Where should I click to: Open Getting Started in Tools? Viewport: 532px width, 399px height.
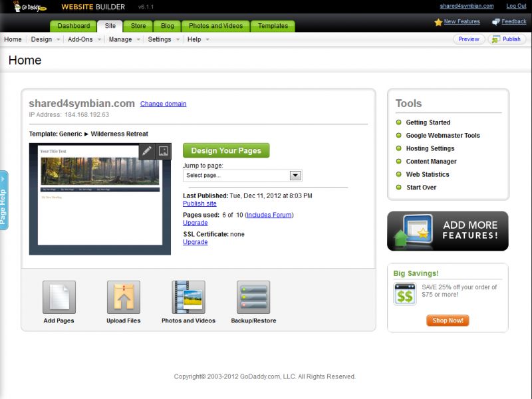(428, 122)
